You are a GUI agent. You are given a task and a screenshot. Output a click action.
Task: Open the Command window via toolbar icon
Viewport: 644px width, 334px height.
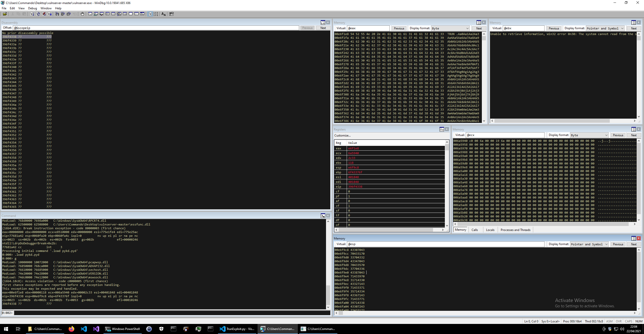[90, 14]
